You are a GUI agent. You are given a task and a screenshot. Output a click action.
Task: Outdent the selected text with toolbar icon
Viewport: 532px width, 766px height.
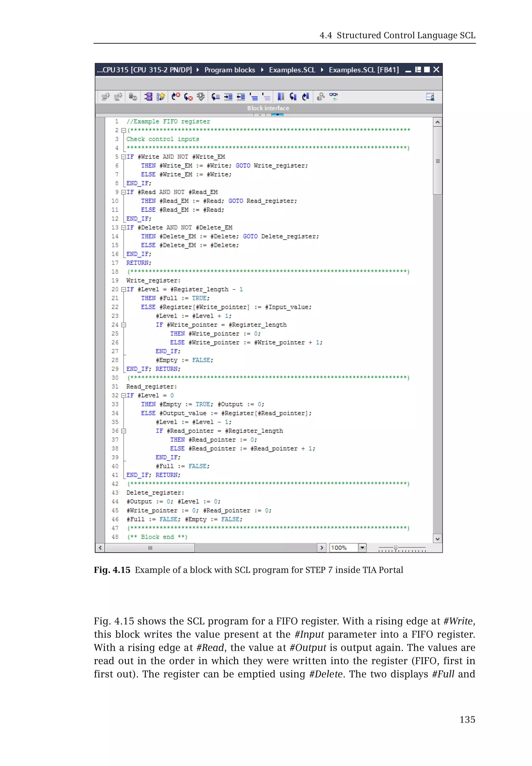tap(241, 97)
